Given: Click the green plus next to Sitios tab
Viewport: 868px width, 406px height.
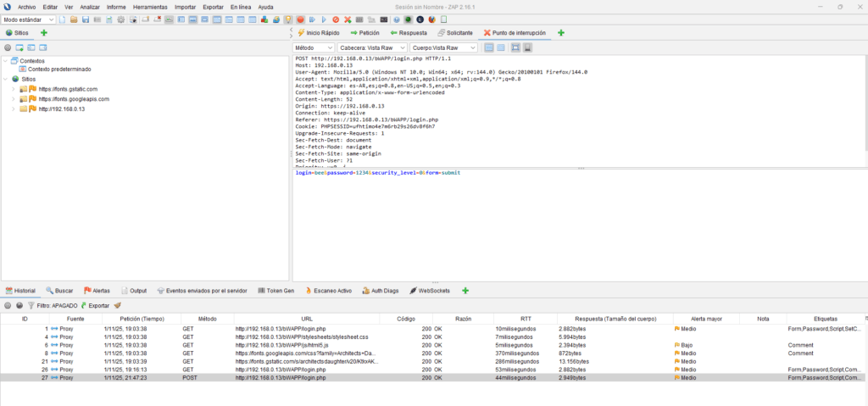Looking at the screenshot, I should tap(44, 32).
